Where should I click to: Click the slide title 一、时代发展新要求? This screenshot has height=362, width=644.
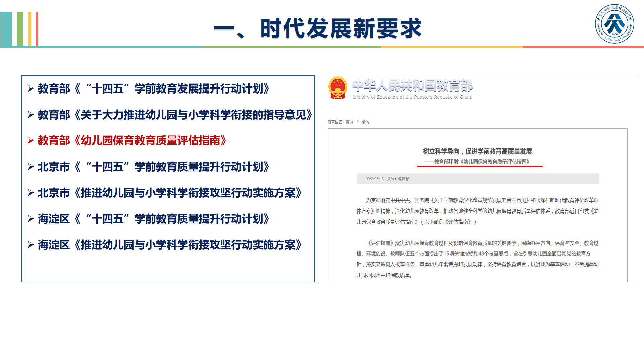coord(317,28)
